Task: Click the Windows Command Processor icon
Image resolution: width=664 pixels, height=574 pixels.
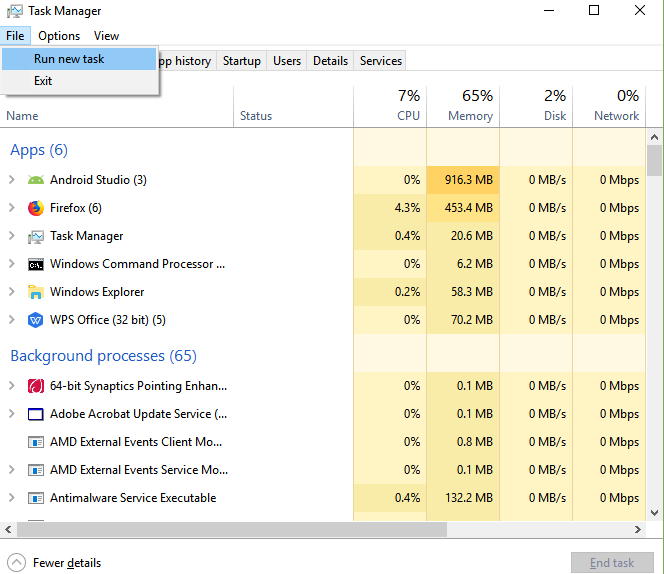Action: tap(36, 264)
